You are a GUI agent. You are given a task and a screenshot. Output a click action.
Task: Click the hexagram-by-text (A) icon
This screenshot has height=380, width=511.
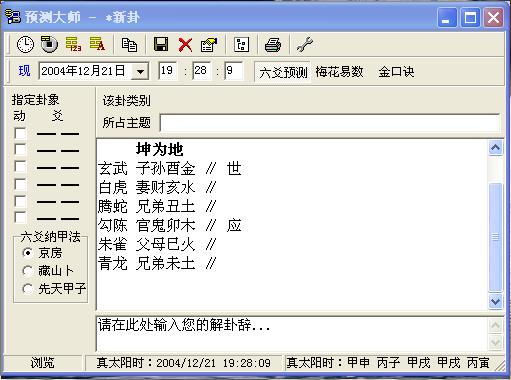pyautogui.click(x=97, y=44)
